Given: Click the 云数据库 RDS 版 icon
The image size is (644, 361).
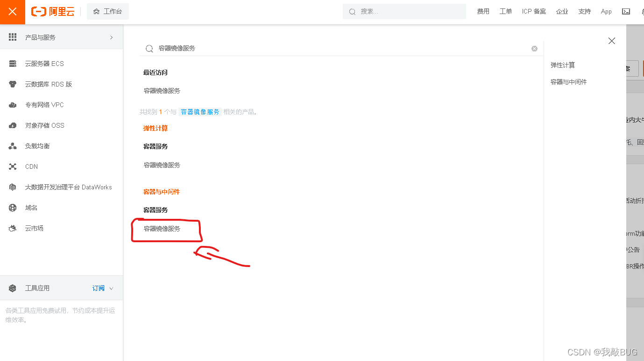Looking at the screenshot, I should pos(13,84).
